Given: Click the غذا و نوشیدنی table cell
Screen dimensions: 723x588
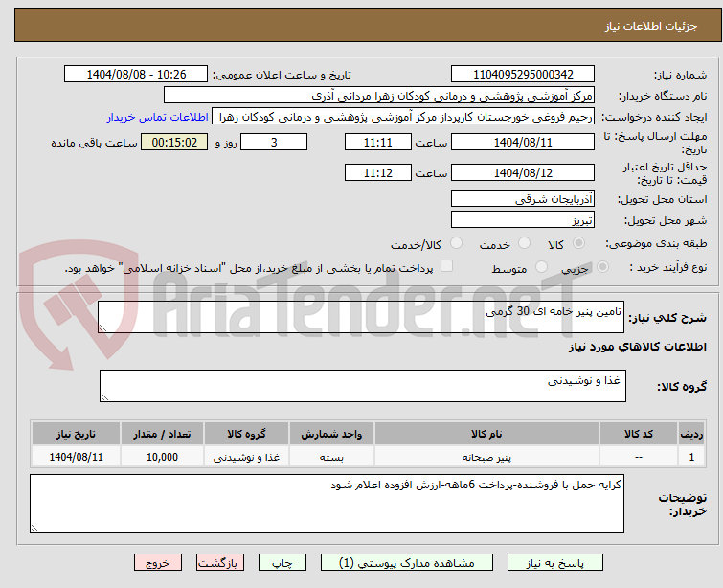Looking at the screenshot, I should coord(247,457).
